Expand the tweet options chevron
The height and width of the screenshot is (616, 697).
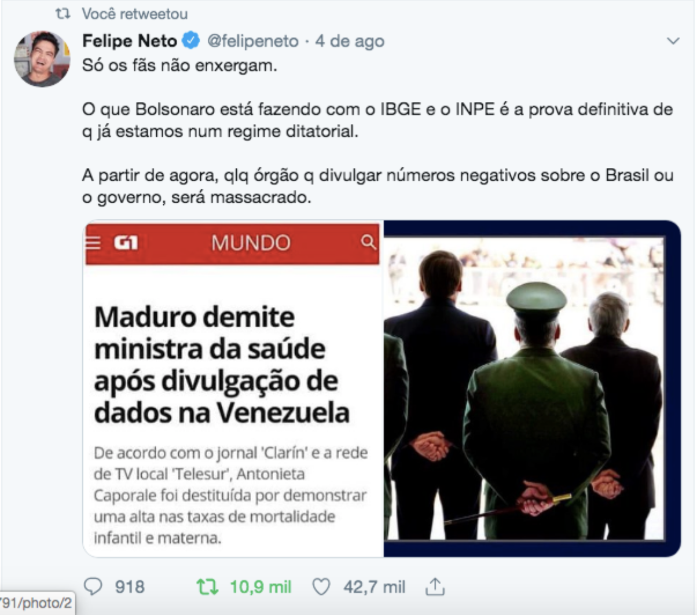click(x=673, y=41)
